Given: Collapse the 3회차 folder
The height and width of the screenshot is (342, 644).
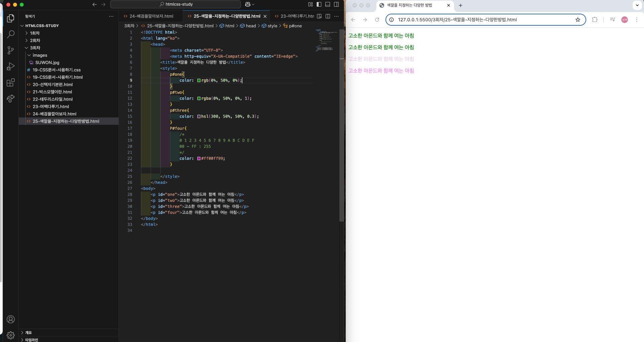Looking at the screenshot, I should (x=68, y=48).
